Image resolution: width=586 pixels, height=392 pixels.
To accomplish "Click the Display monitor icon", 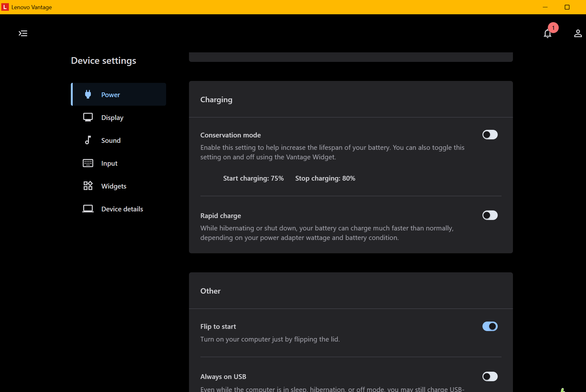I will tap(88, 117).
